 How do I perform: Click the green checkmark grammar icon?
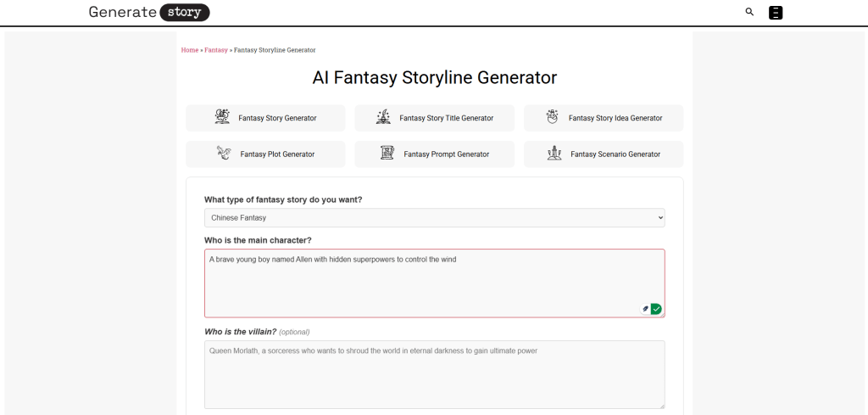click(656, 309)
